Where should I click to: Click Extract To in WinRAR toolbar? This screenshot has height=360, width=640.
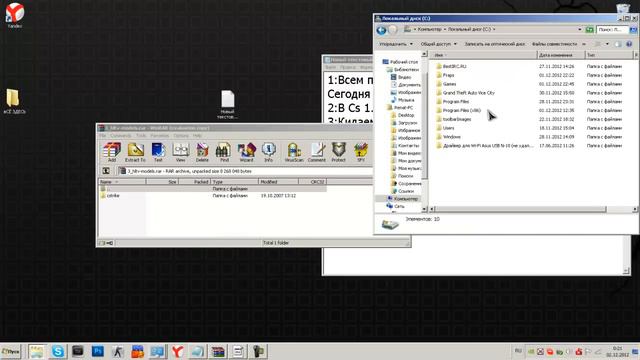point(135,152)
